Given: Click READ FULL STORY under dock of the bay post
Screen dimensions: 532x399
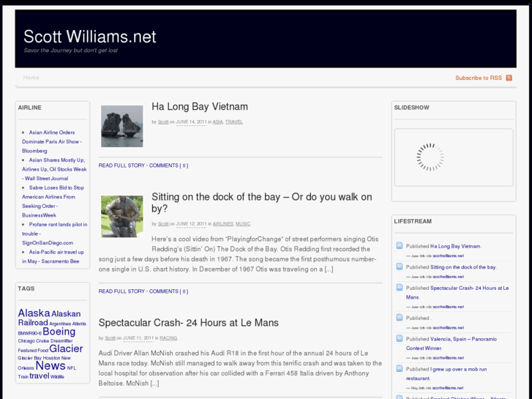Looking at the screenshot, I should click(121, 291).
